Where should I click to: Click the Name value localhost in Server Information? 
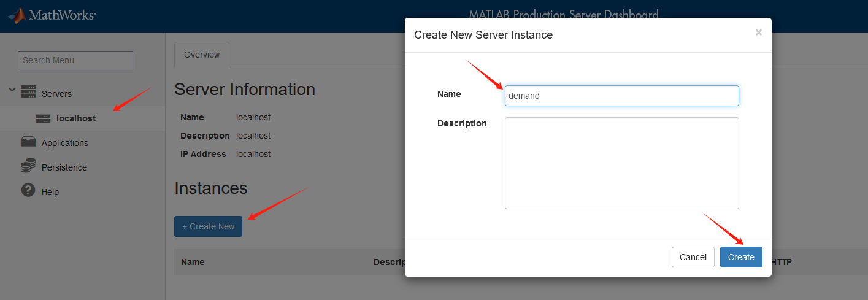253,117
